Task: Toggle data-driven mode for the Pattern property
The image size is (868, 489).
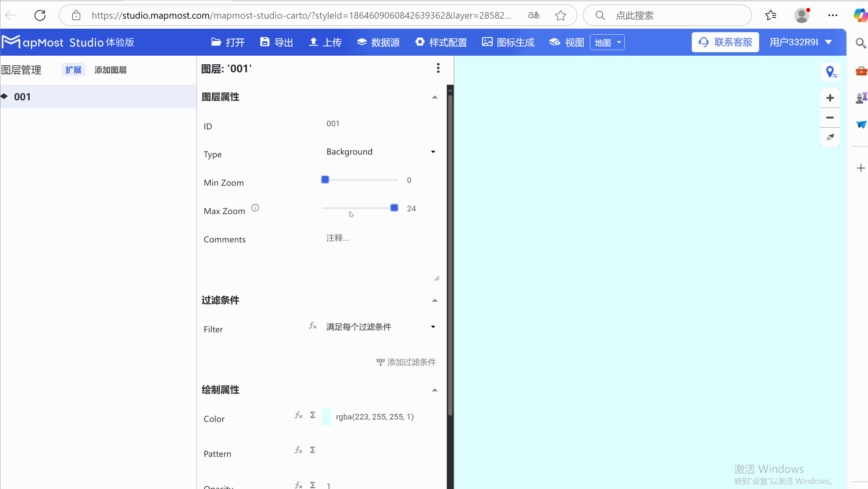Action: (312, 450)
